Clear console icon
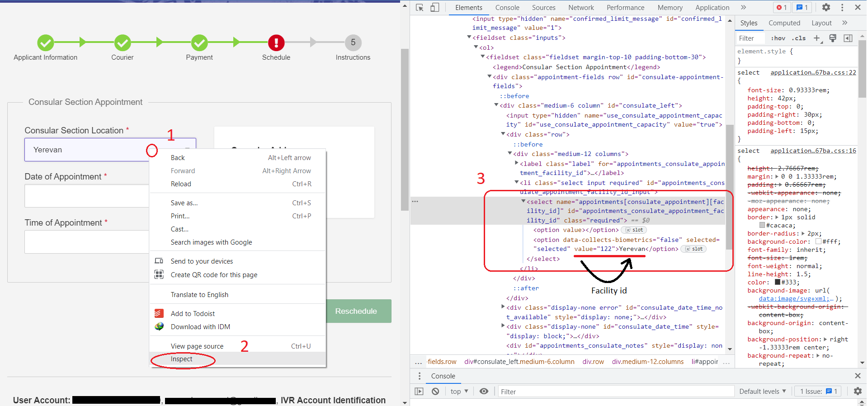868x406 pixels. (435, 391)
